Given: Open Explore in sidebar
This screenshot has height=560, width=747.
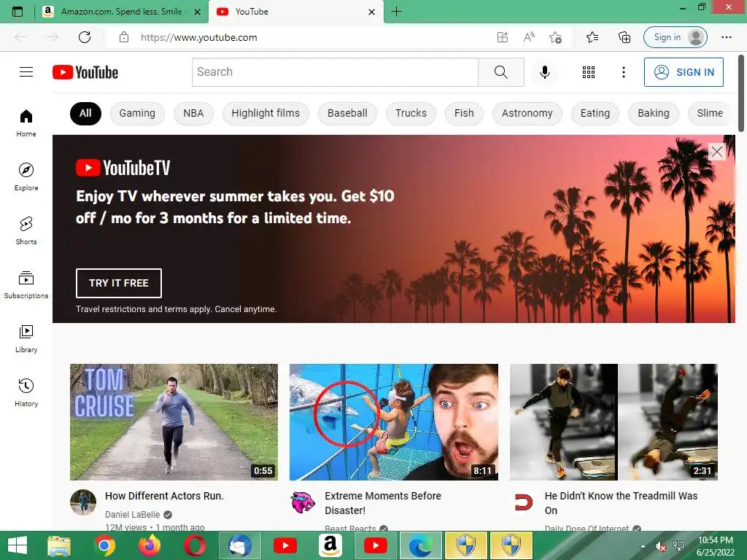Looking at the screenshot, I should [26, 176].
